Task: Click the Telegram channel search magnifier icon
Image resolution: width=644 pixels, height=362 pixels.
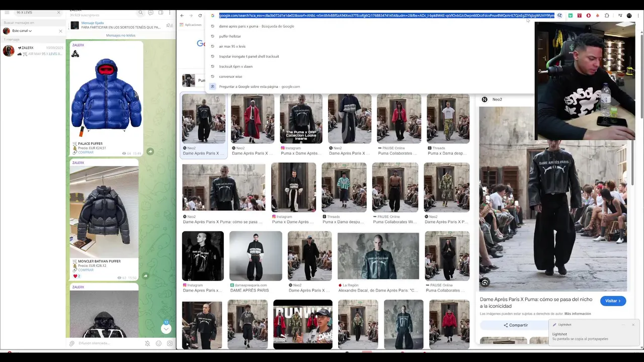Action: click(141, 12)
